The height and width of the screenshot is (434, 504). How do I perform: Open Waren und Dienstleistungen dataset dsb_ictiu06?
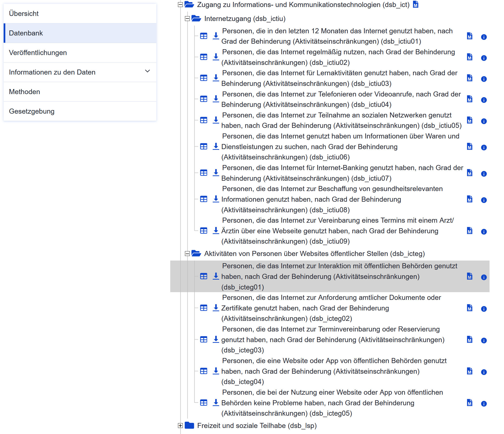(340, 146)
